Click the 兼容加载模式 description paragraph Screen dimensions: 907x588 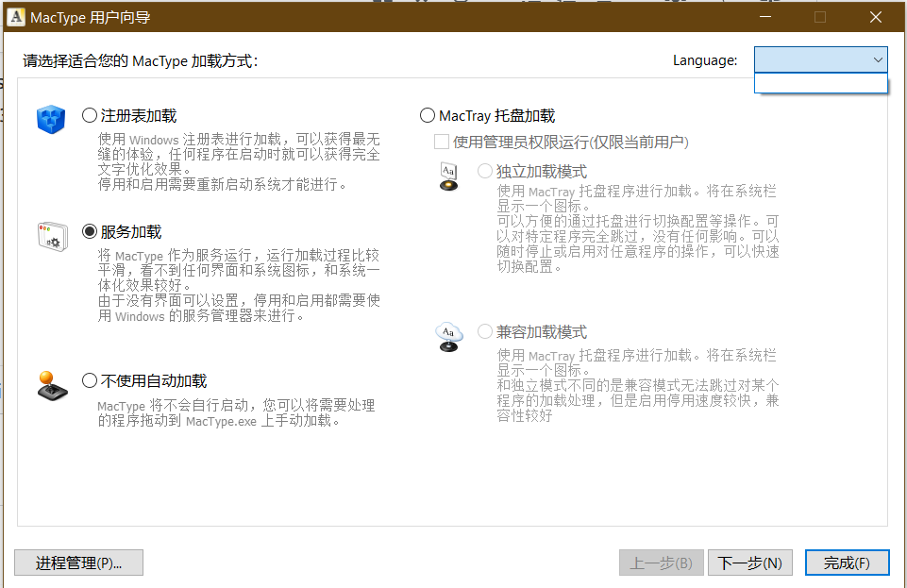point(637,385)
